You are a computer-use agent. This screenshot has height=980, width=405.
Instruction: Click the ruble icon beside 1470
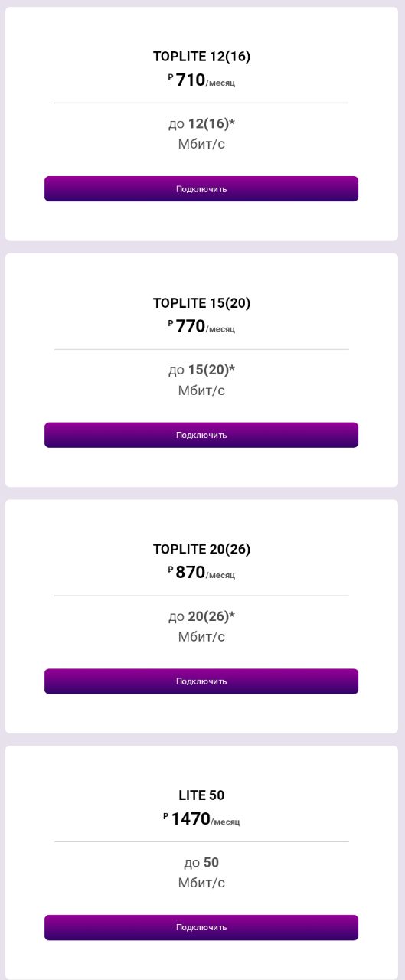(165, 816)
